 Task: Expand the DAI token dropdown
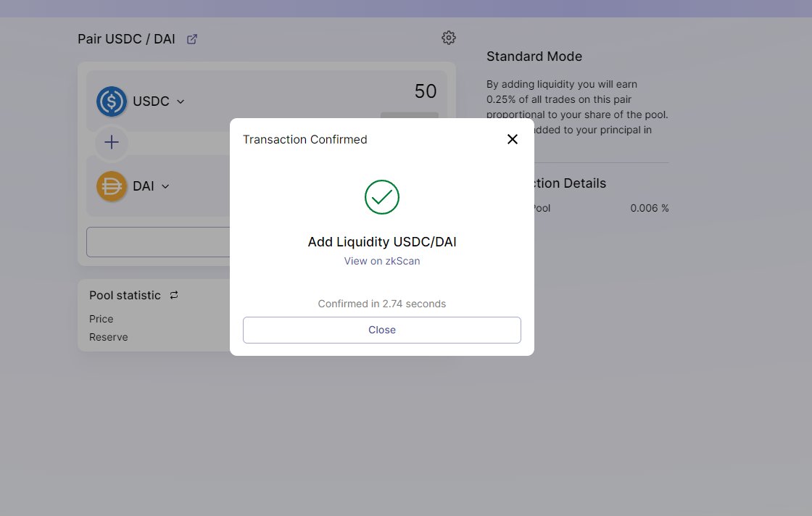coord(165,186)
